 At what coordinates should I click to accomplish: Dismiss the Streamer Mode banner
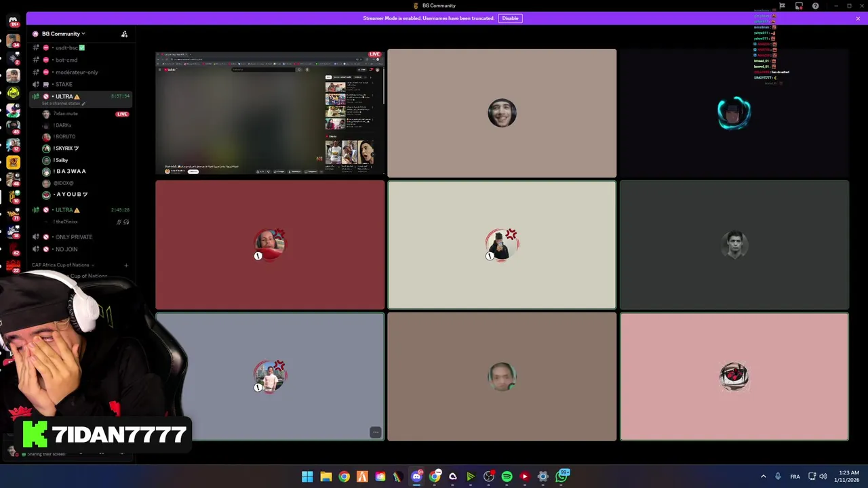tap(858, 18)
